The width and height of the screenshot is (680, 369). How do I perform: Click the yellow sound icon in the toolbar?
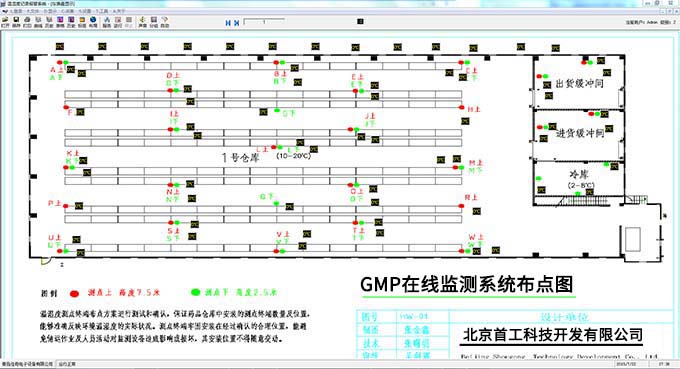coord(142,20)
